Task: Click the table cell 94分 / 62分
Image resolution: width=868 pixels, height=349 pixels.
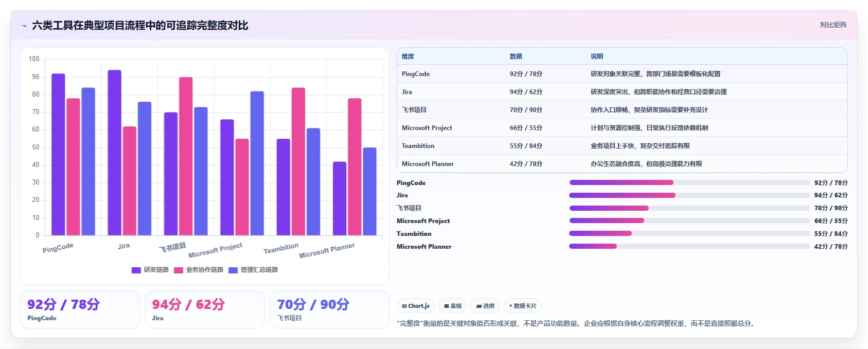Action: coord(526,92)
